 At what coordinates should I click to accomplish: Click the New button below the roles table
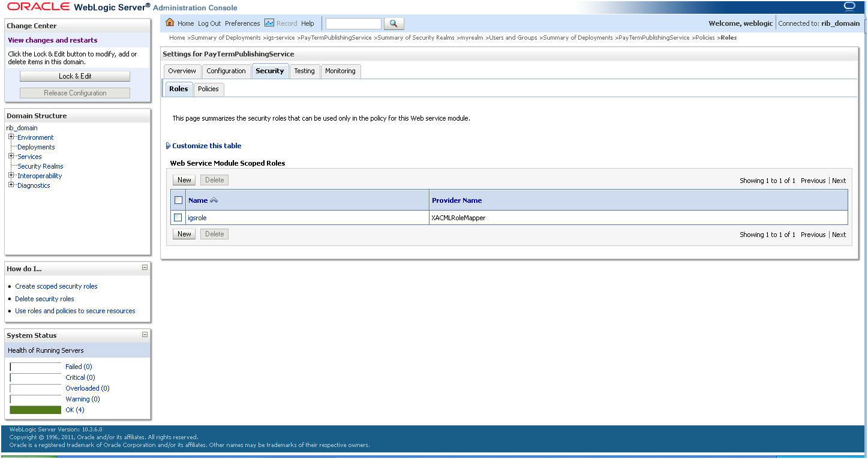185,234
